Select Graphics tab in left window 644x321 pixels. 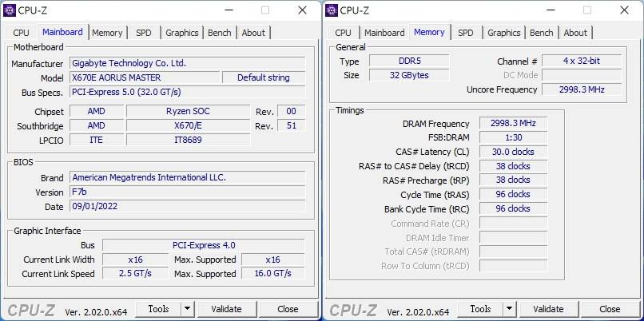(x=181, y=33)
